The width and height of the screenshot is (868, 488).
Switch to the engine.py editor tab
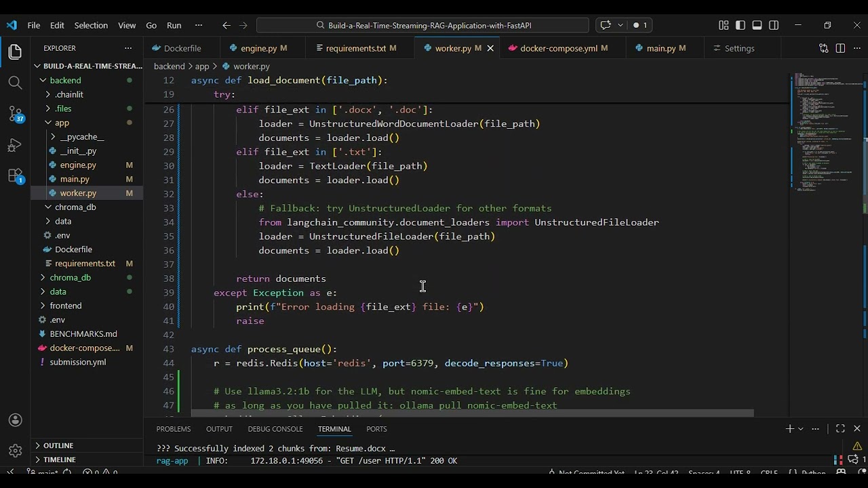[264, 48]
